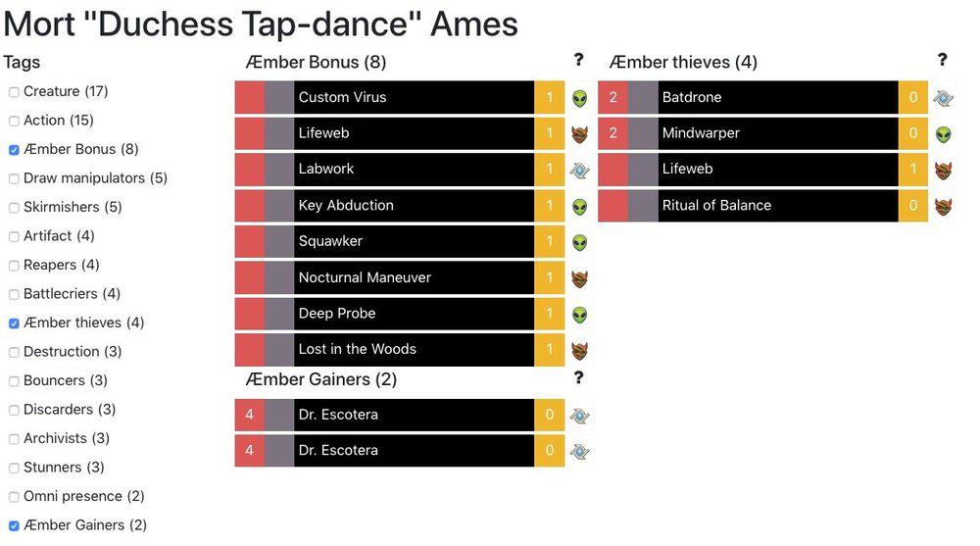Enable the Creature tag checkbox
This screenshot has height=546, width=980.
[14, 92]
